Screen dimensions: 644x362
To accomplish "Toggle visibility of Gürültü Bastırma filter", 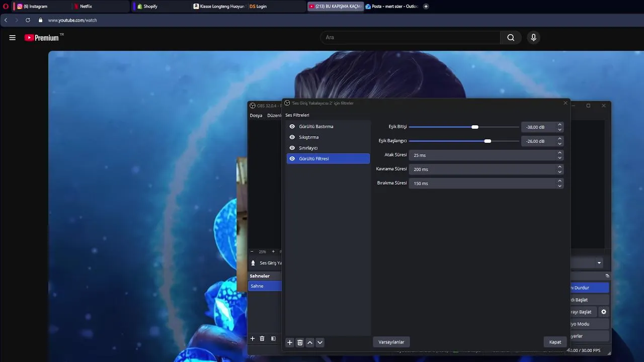I will point(292,127).
